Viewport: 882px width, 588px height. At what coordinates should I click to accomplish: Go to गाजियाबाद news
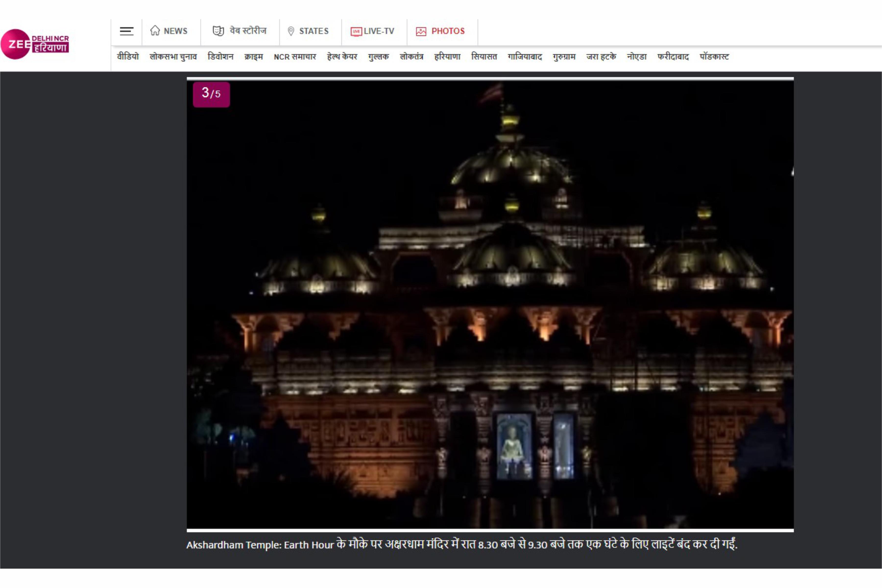(x=525, y=57)
